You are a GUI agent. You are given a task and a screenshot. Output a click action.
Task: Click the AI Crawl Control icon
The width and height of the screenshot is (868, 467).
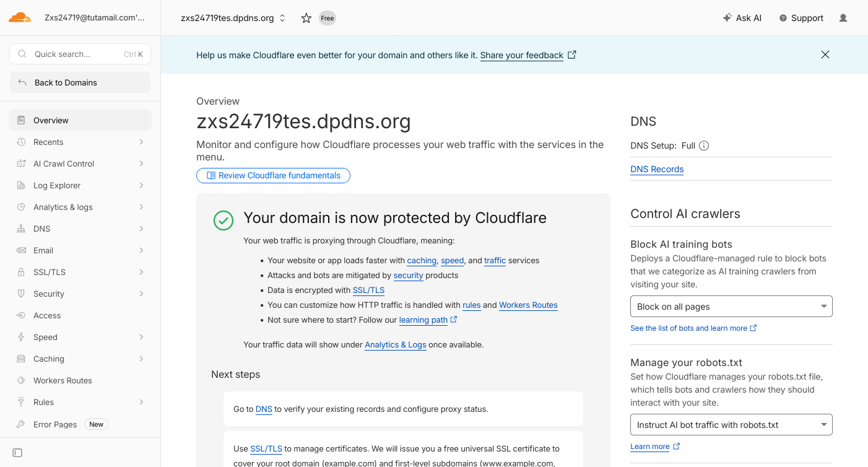pos(21,164)
